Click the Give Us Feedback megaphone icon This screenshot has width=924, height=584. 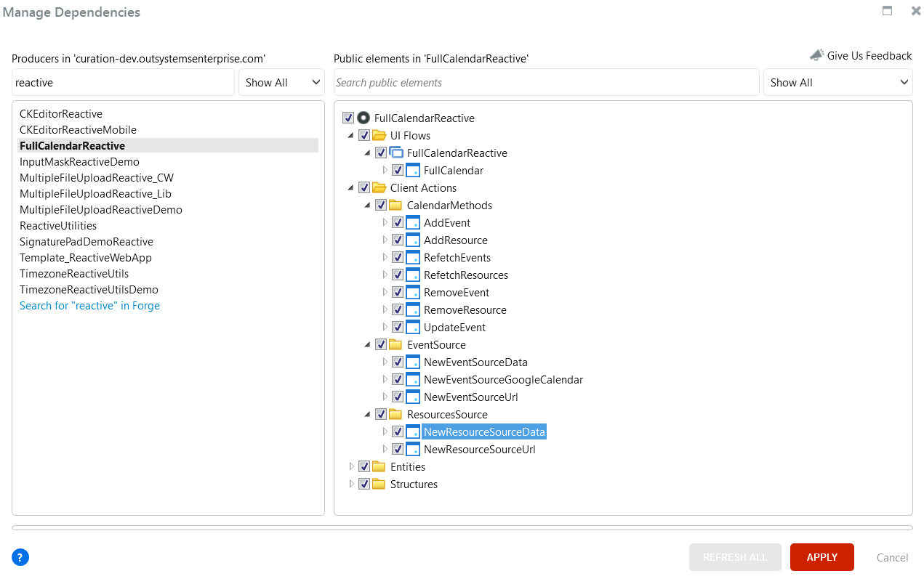coord(815,55)
